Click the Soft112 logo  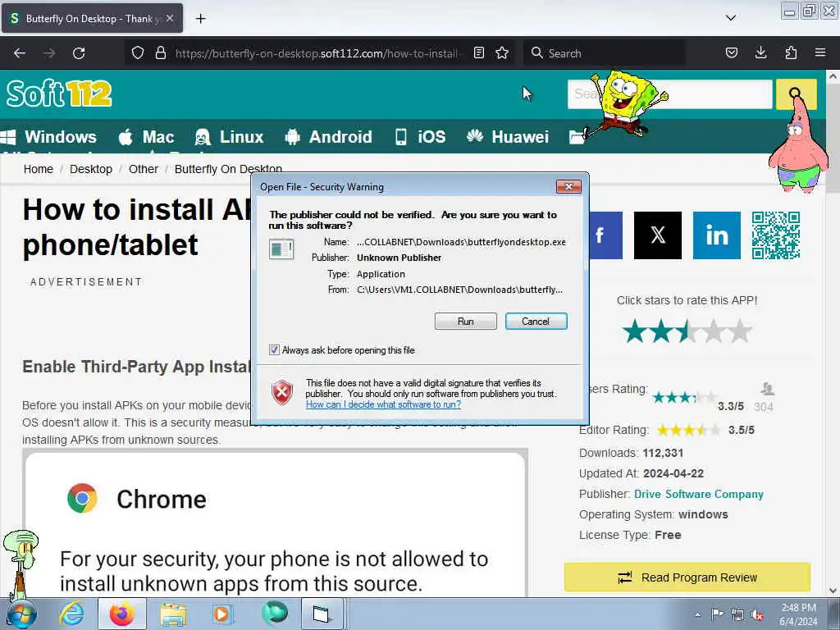(x=59, y=94)
